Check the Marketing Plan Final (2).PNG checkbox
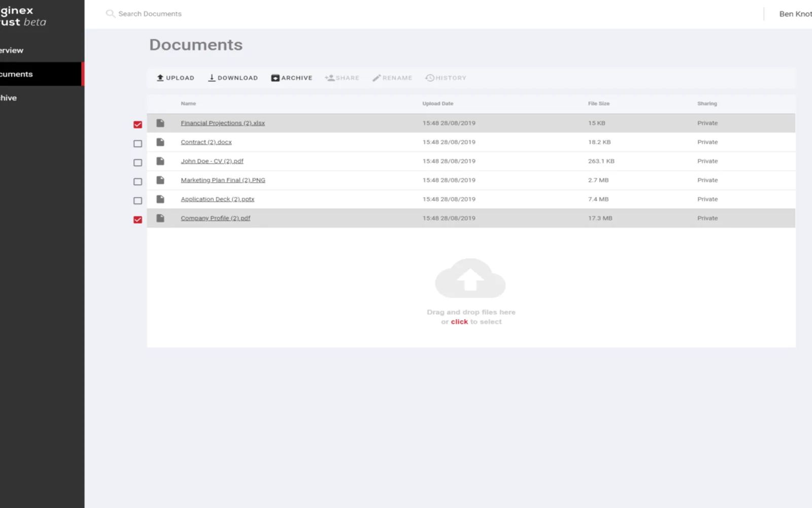This screenshot has height=508, width=812. [x=138, y=182]
